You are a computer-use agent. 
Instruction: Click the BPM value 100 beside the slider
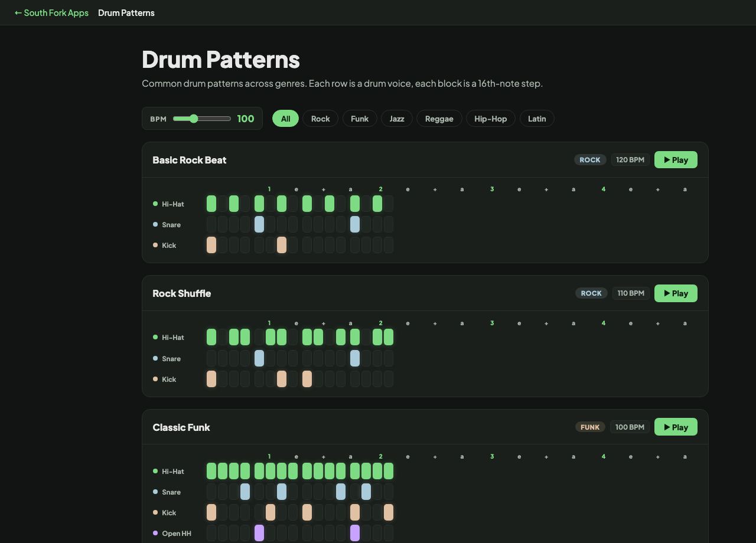(246, 119)
